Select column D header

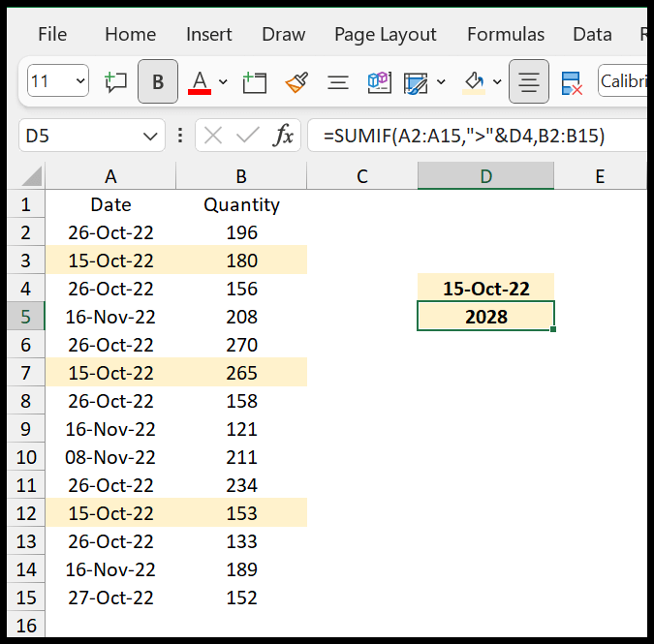486,176
